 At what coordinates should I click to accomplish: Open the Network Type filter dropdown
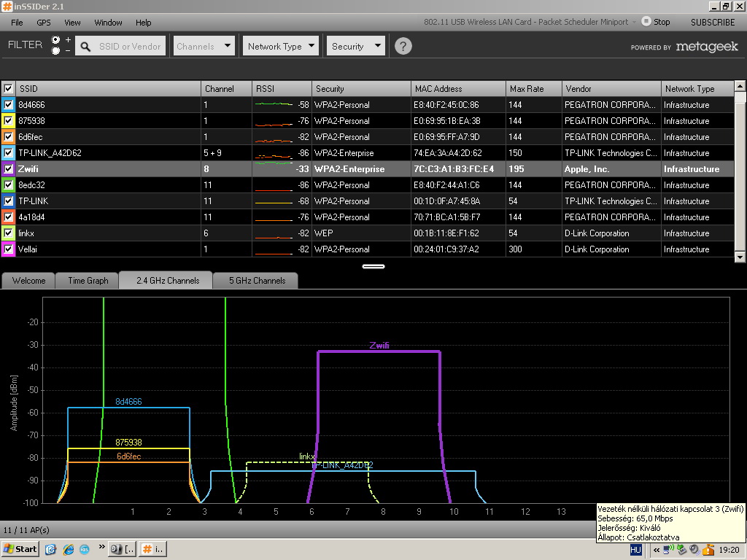pyautogui.click(x=281, y=46)
